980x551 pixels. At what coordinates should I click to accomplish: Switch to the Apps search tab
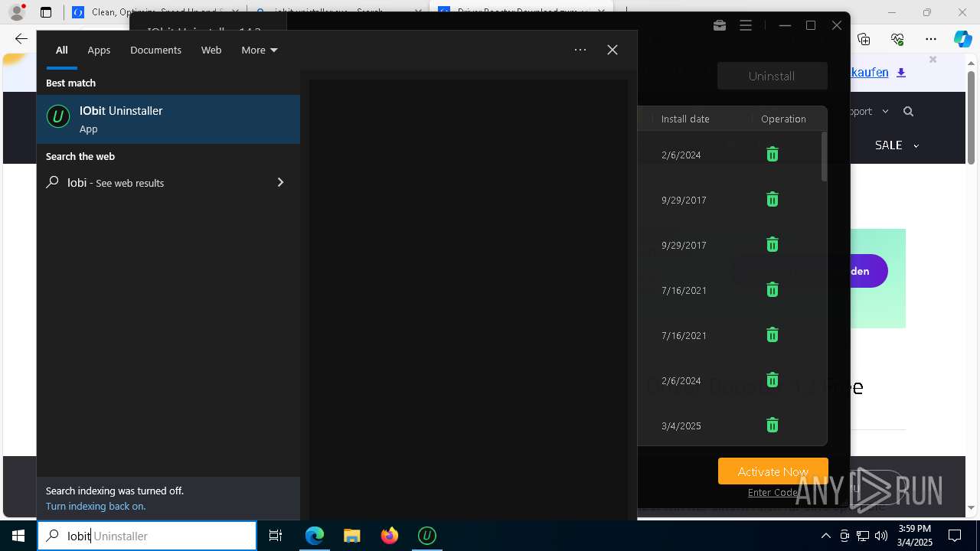(99, 50)
